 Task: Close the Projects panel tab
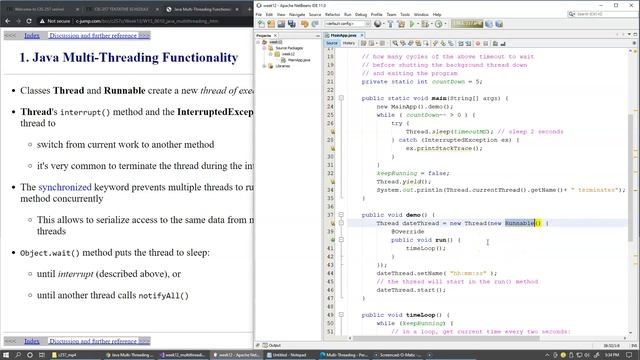[x=276, y=36]
